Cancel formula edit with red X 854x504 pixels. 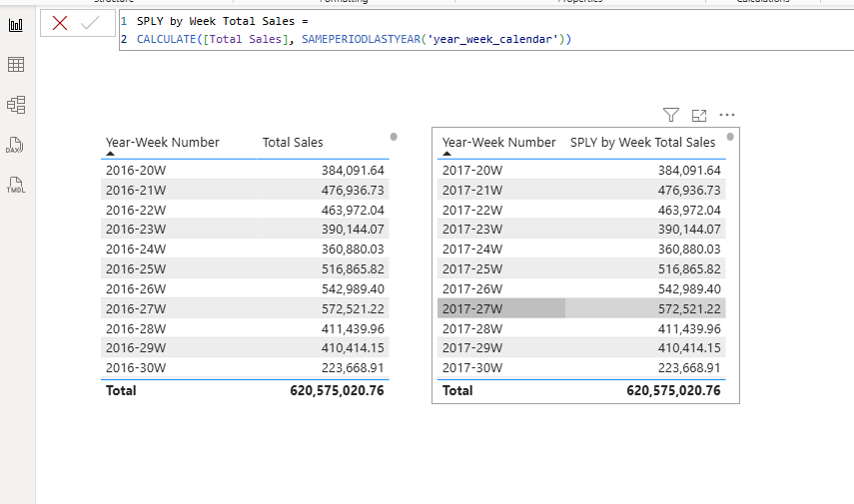point(59,23)
